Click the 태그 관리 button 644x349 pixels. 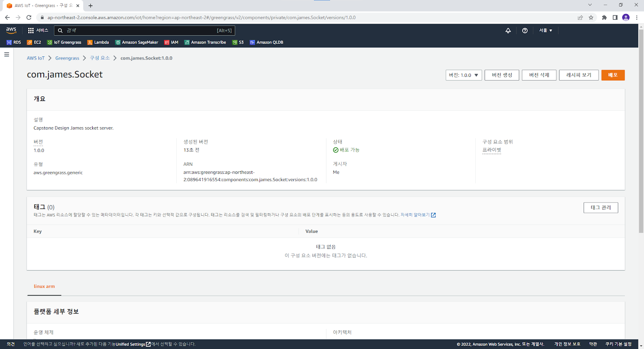tap(601, 208)
